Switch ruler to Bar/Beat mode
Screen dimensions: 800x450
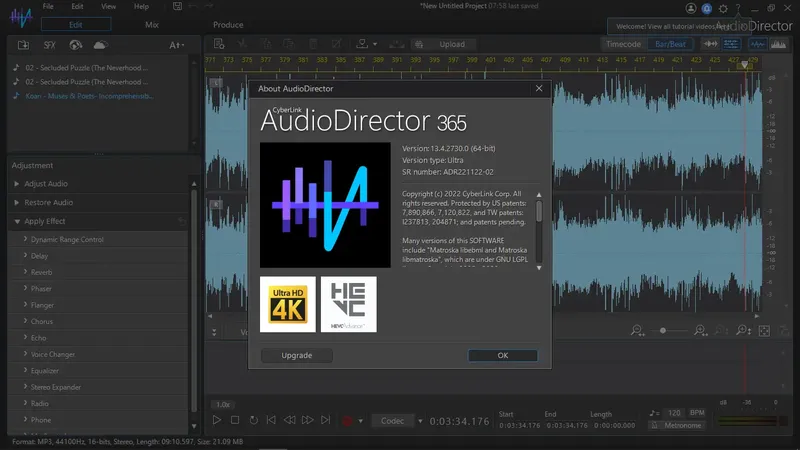tap(672, 44)
